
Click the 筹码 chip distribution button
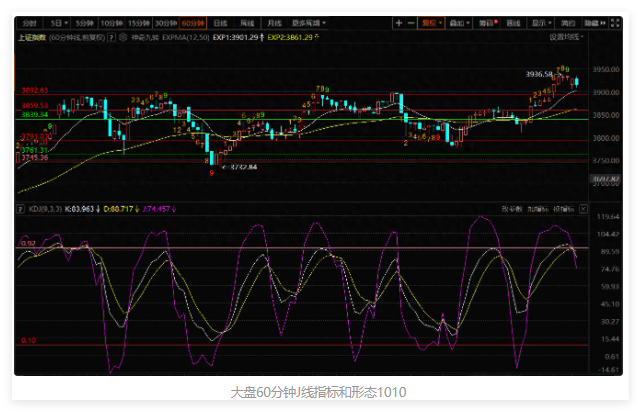(x=486, y=22)
